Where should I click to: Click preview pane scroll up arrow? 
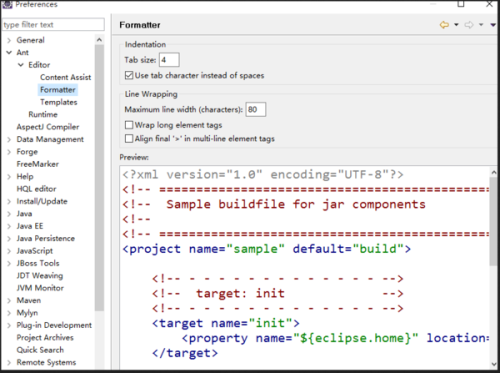(494, 172)
